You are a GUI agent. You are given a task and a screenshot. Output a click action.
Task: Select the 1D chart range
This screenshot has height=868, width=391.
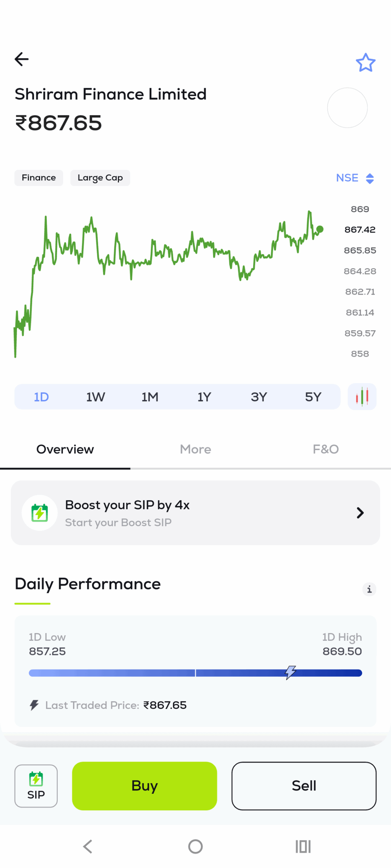tap(41, 397)
